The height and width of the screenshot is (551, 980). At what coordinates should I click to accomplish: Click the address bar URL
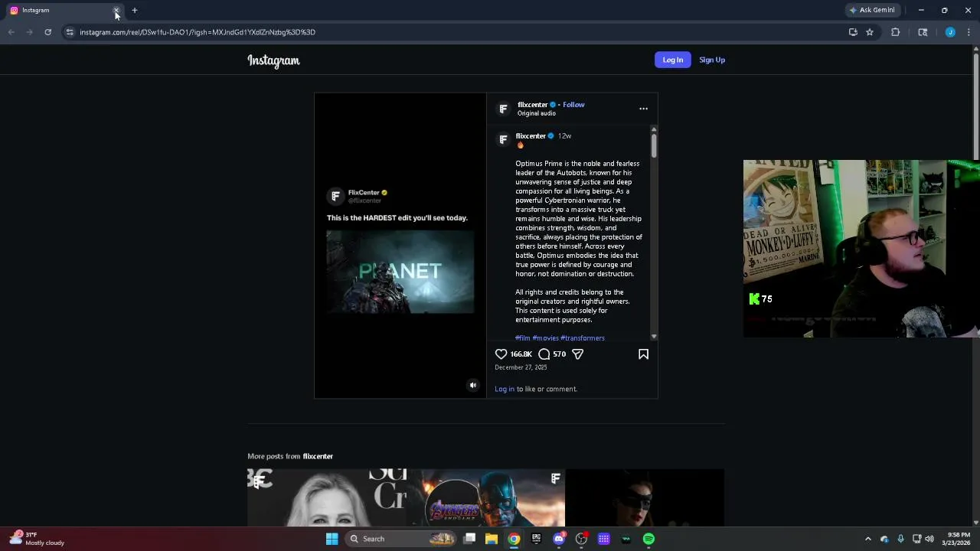click(198, 32)
